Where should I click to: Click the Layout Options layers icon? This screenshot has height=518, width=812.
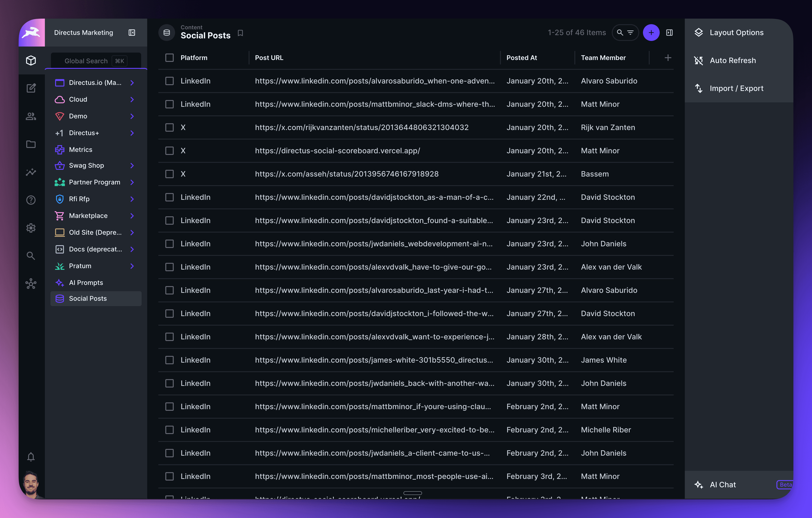699,33
